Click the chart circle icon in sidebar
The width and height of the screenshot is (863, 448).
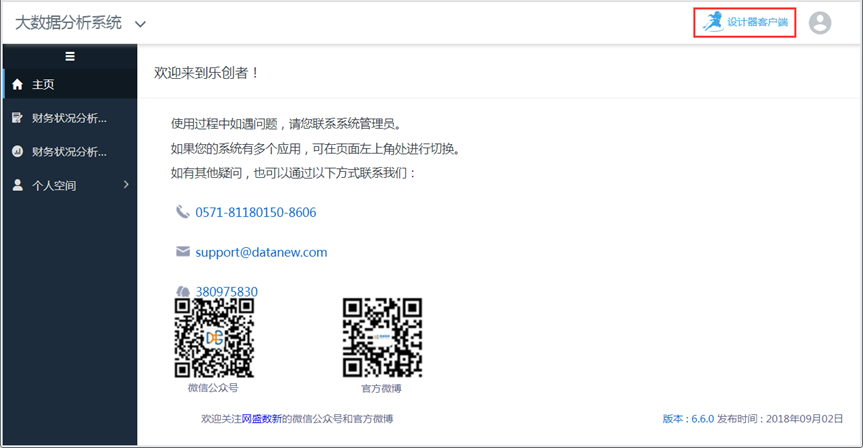(x=18, y=151)
